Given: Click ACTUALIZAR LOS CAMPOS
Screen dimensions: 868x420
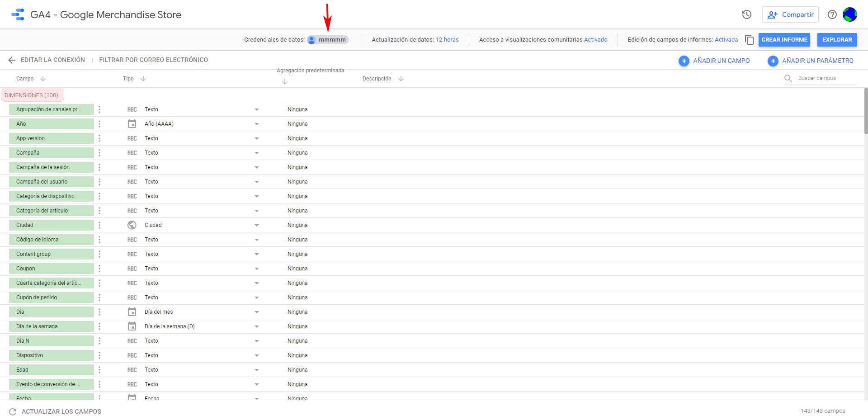Looking at the screenshot, I should 61,412.
